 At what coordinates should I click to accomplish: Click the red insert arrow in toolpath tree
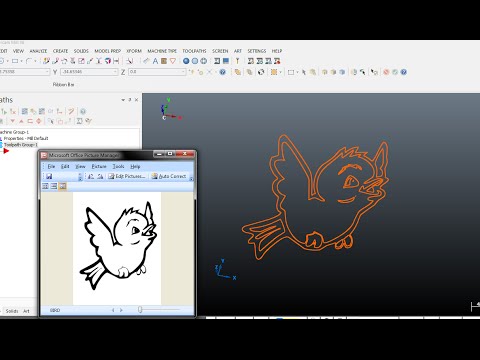(6, 151)
